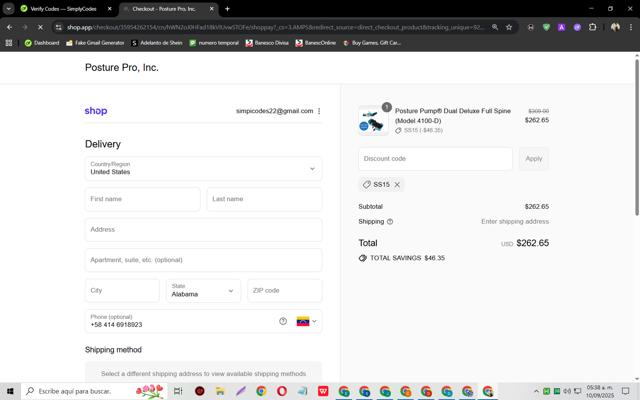Viewport: 640px width, 400px height.
Task: Open Adelanto de Shein bookmark
Action: tap(157, 43)
